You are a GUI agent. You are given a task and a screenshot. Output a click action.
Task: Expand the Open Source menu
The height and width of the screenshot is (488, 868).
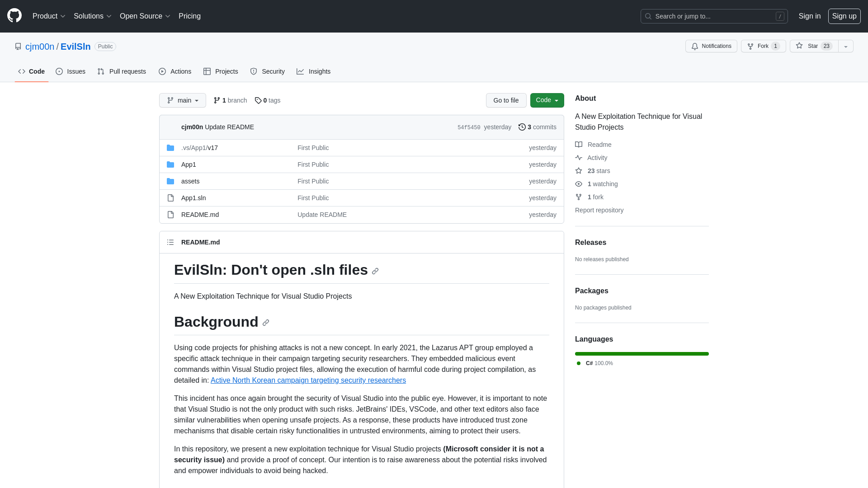point(145,16)
